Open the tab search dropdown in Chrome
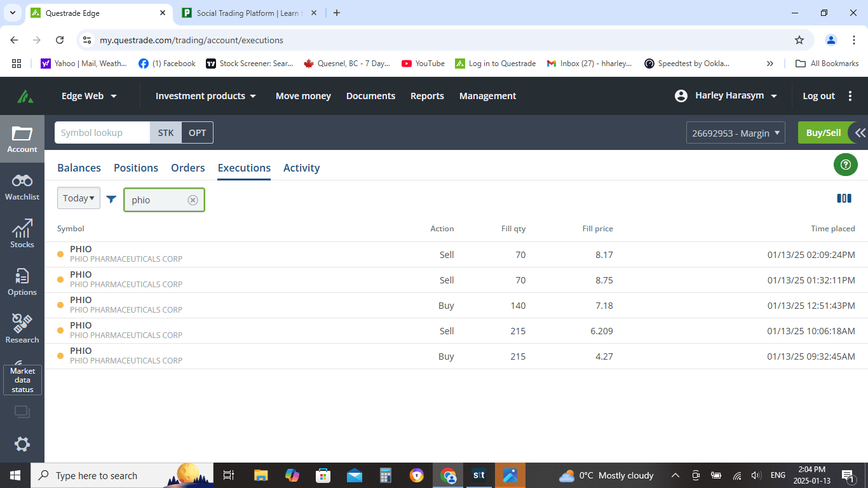868x488 pixels. tap(13, 13)
